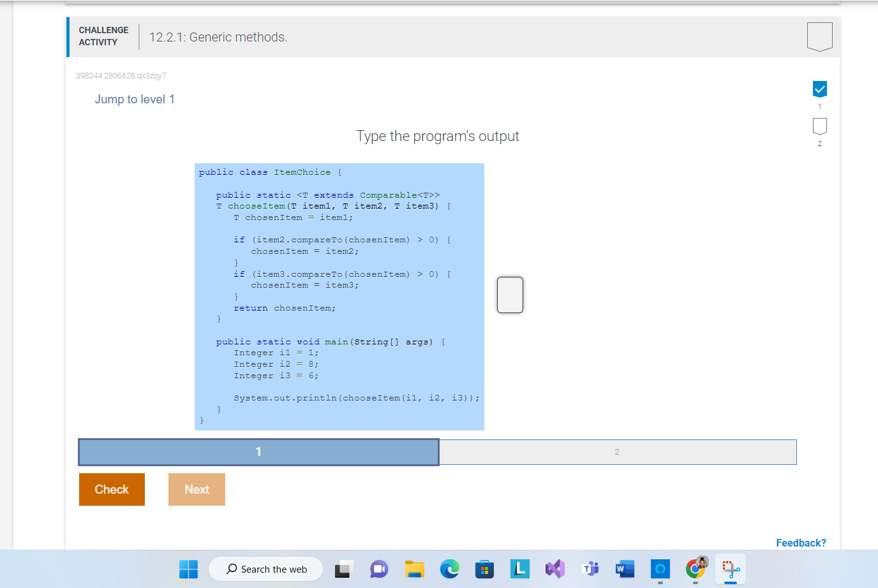Click the 'public static void main' code line
The height and width of the screenshot is (588, 878).
pos(331,342)
